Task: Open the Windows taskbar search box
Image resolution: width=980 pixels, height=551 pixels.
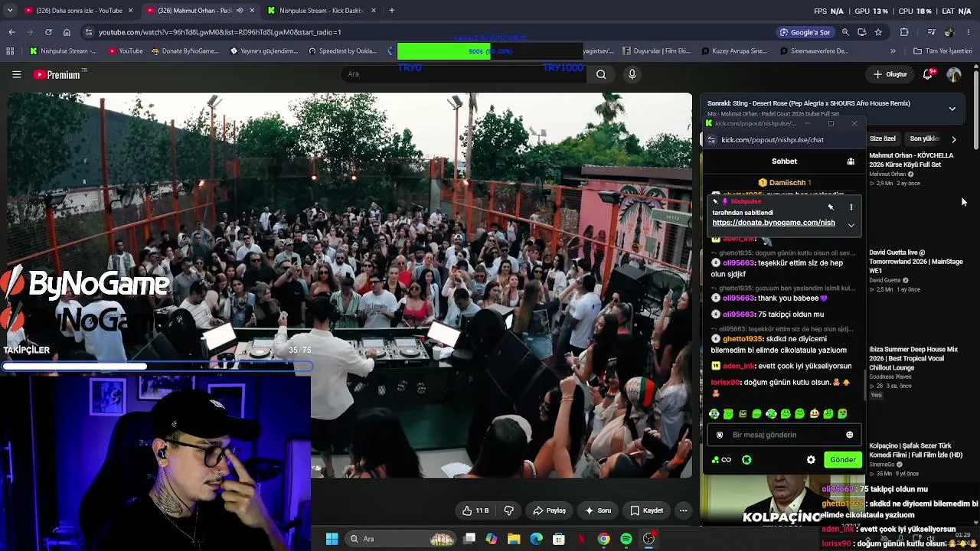Action: pyautogui.click(x=400, y=539)
